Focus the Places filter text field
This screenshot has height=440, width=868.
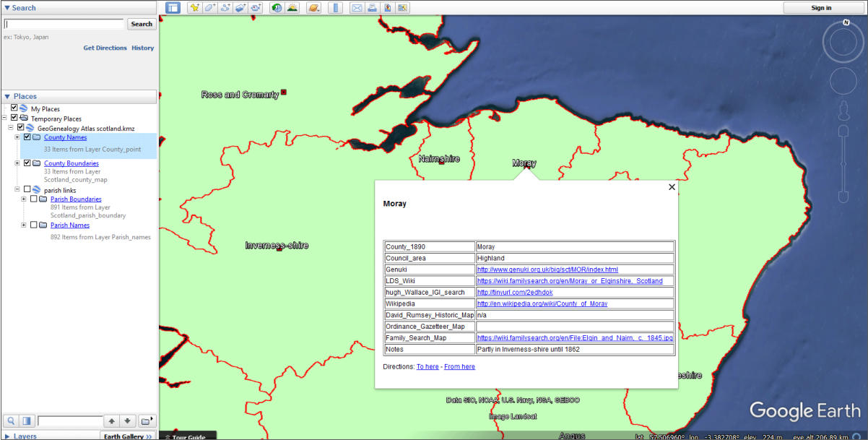coord(70,420)
